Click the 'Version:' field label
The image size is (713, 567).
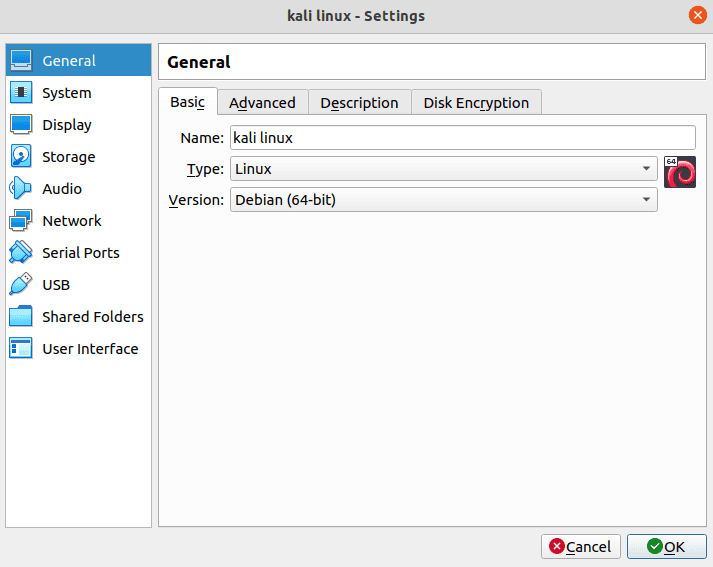tap(196, 200)
